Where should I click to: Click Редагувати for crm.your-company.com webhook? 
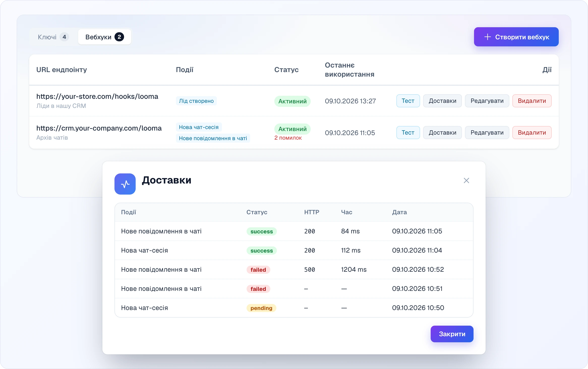pos(487,133)
